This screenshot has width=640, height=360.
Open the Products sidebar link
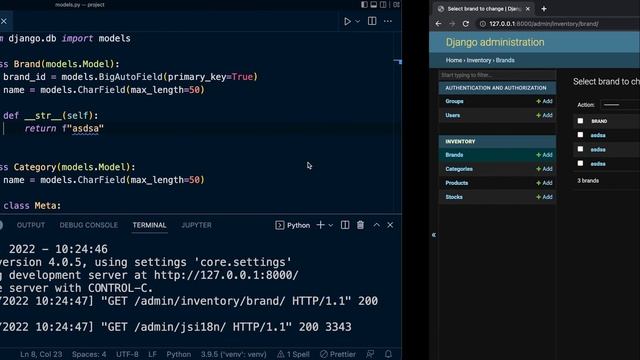point(457,183)
